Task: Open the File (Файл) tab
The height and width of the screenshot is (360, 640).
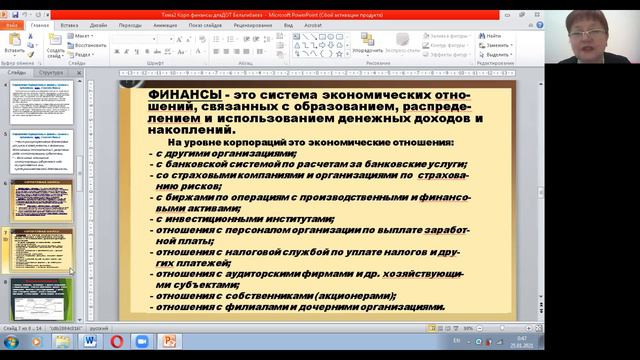Action: (12, 25)
